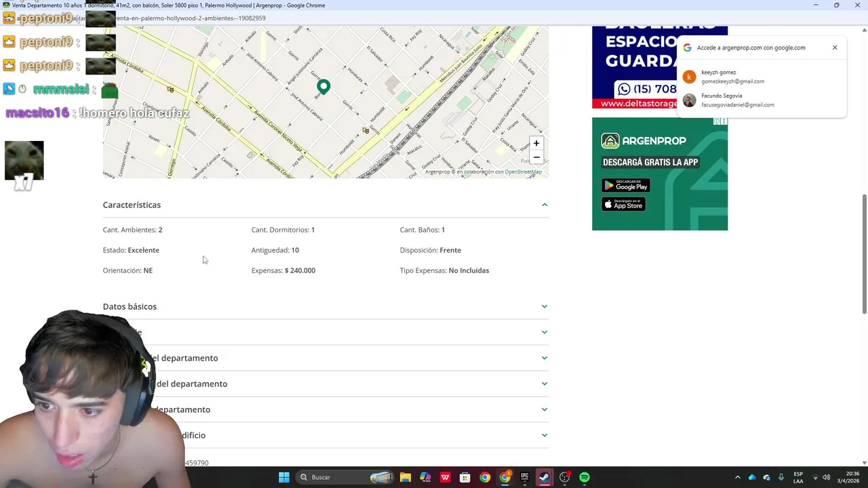This screenshot has width=868, height=488.
Task: Open the Windows Start menu
Action: tap(284, 477)
